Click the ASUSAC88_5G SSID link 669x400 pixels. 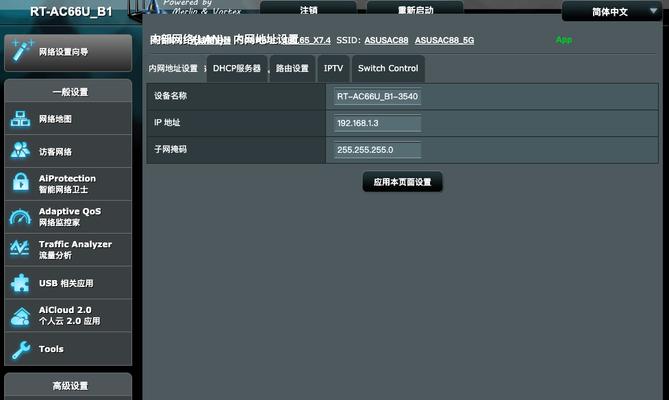[x=444, y=40]
